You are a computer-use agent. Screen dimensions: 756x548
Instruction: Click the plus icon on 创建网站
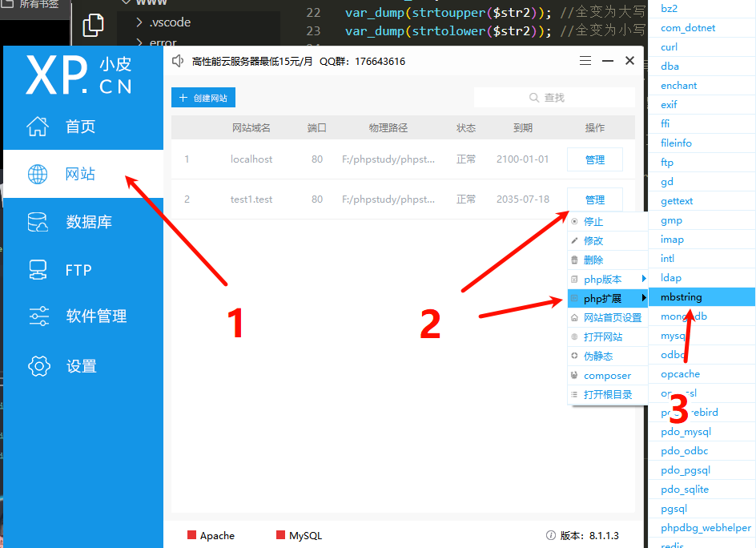click(183, 98)
